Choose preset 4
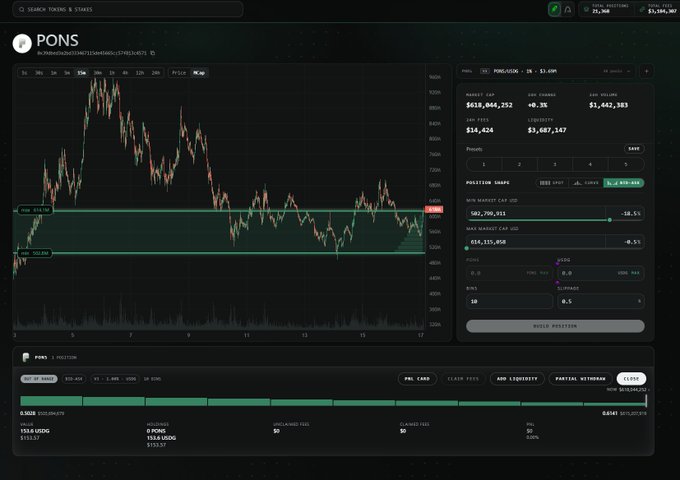680x480 pixels. pyautogui.click(x=590, y=164)
